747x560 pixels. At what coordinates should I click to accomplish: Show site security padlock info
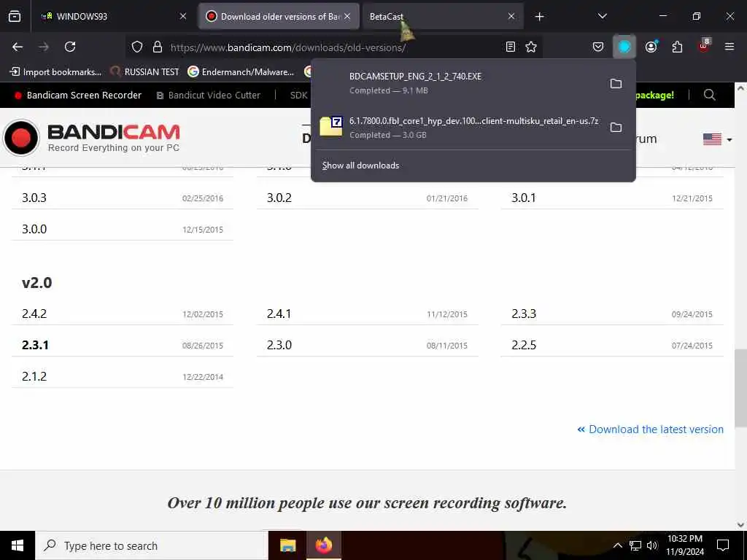[x=158, y=47]
